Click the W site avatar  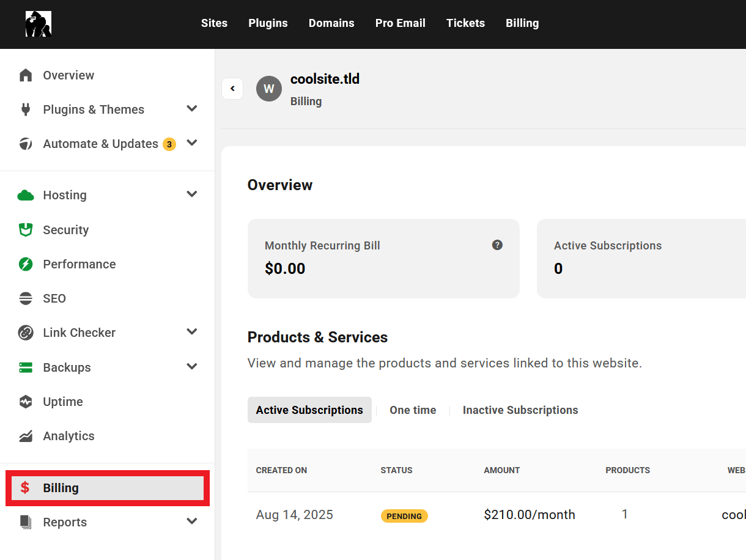coord(269,89)
